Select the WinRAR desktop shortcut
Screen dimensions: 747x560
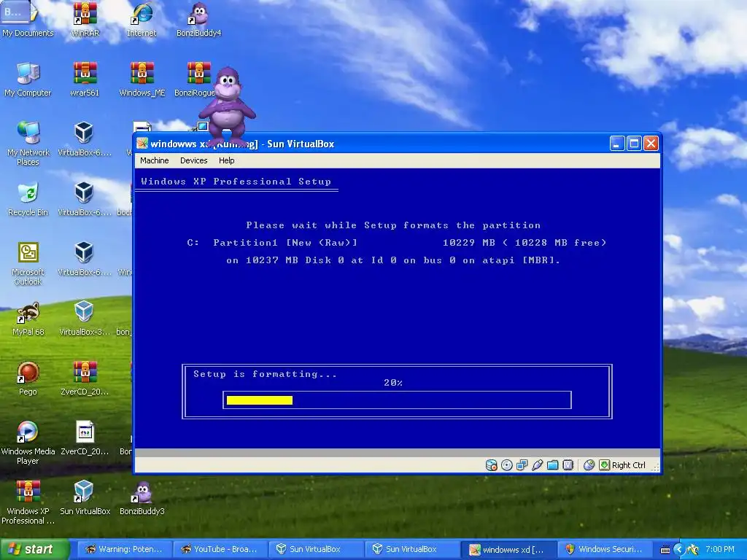[x=85, y=19]
